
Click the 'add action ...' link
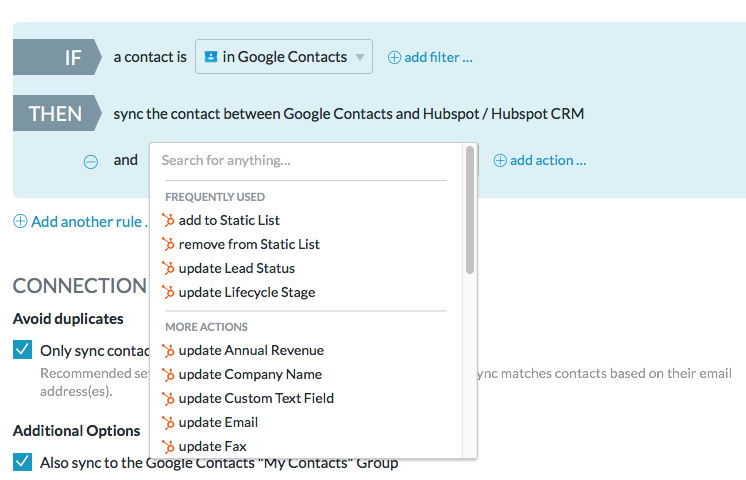548,161
